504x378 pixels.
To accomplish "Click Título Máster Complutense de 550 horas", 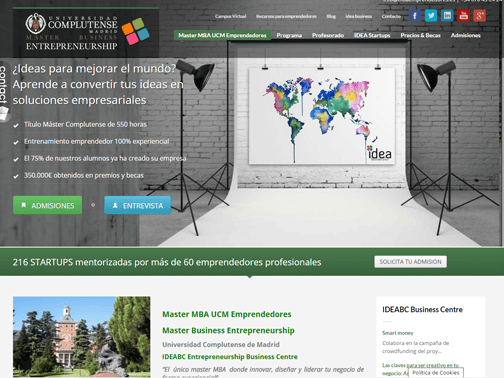I will tap(85, 124).
